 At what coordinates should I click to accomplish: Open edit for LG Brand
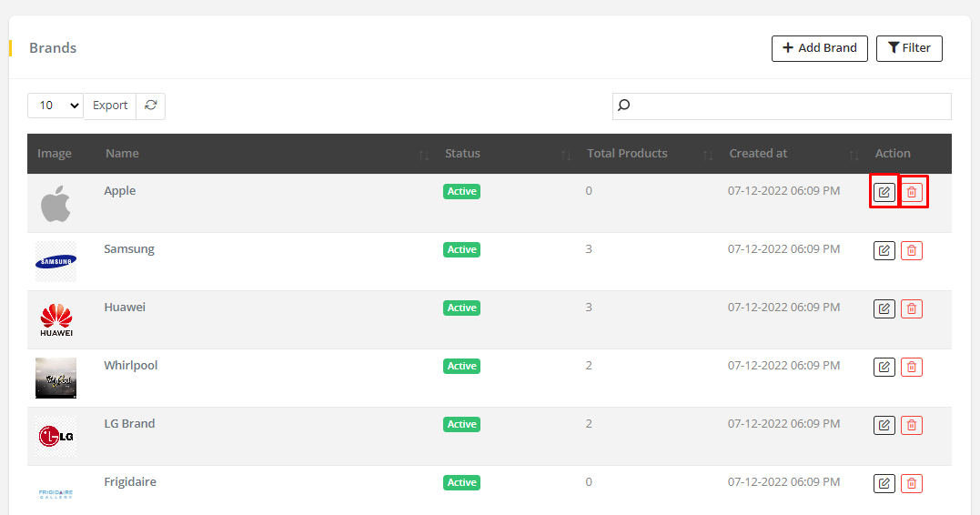coord(884,425)
